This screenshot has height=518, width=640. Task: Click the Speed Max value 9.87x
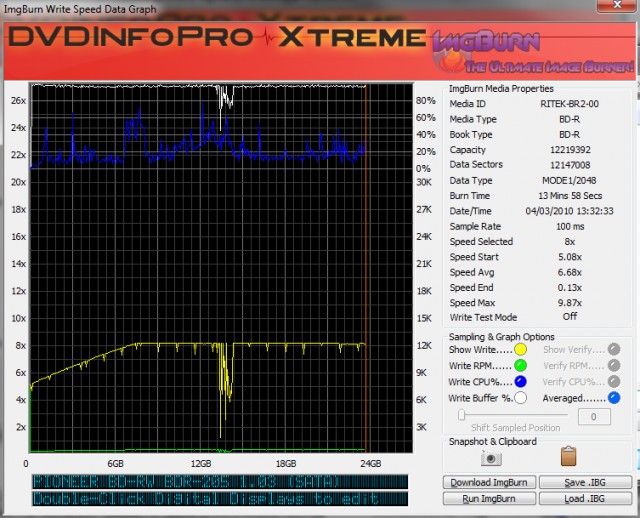coord(570,303)
